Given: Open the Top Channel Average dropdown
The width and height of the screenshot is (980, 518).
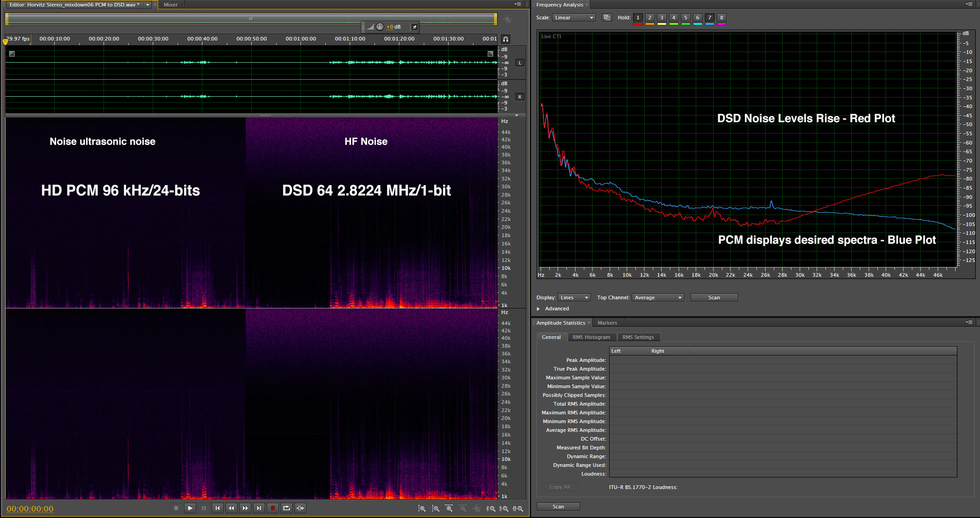Looking at the screenshot, I should tap(657, 297).
